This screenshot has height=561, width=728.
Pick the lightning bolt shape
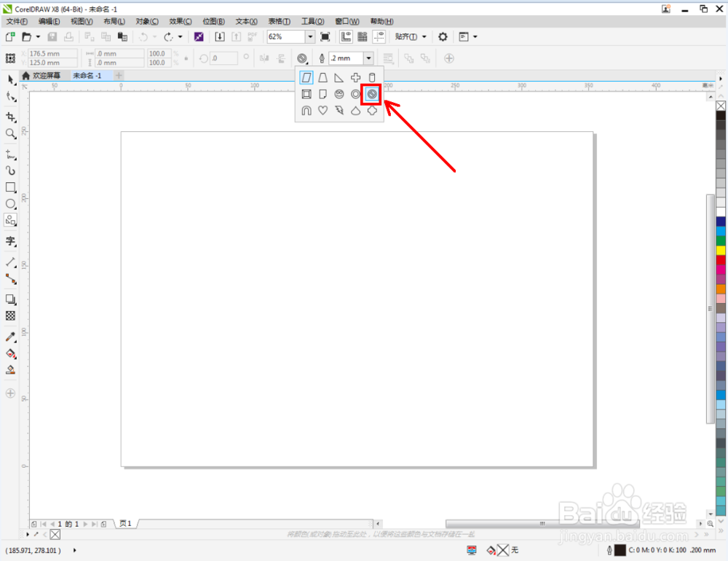[339, 111]
